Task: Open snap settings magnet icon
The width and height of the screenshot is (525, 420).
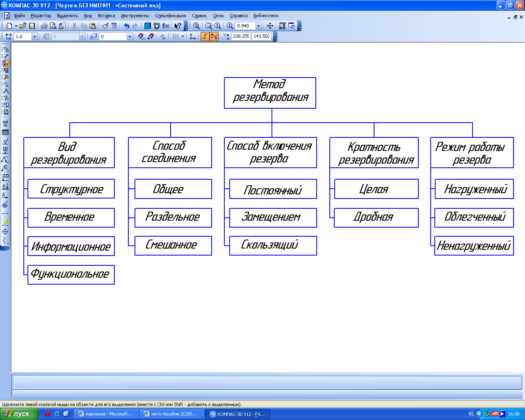Action: coord(141,37)
